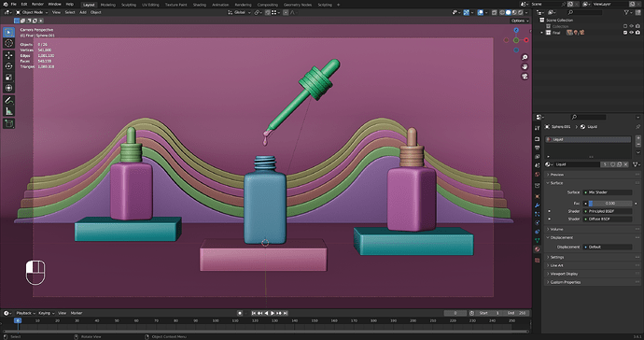Viewport: 644px width, 340px height.
Task: Open the viewport Options dropdown
Action: pyautogui.click(x=520, y=21)
